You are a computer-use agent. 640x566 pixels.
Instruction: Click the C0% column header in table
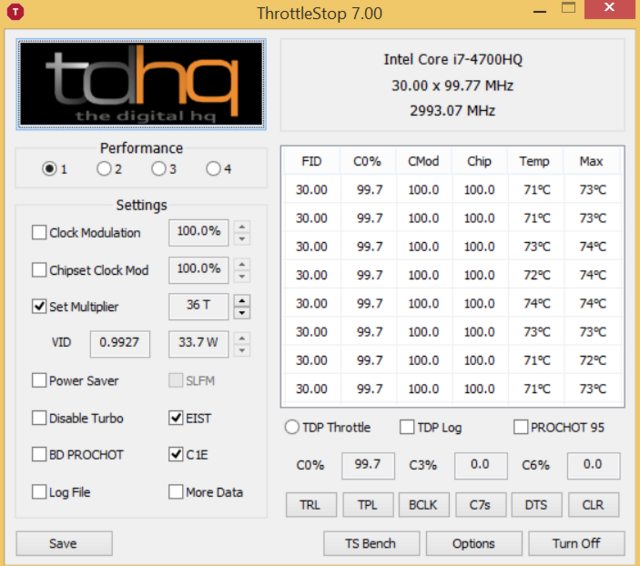[367, 161]
